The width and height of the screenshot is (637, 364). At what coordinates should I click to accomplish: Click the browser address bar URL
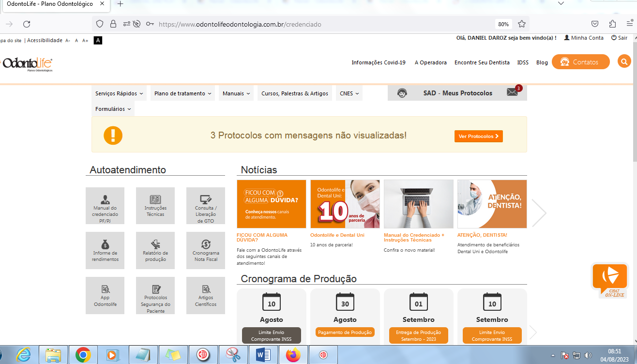(x=240, y=24)
